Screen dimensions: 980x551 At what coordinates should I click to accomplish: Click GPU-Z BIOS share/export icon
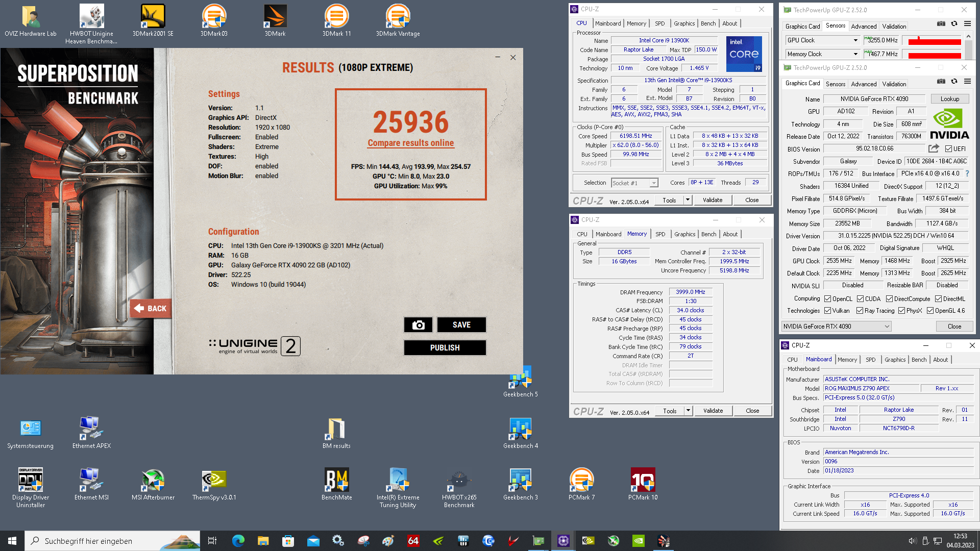click(934, 148)
